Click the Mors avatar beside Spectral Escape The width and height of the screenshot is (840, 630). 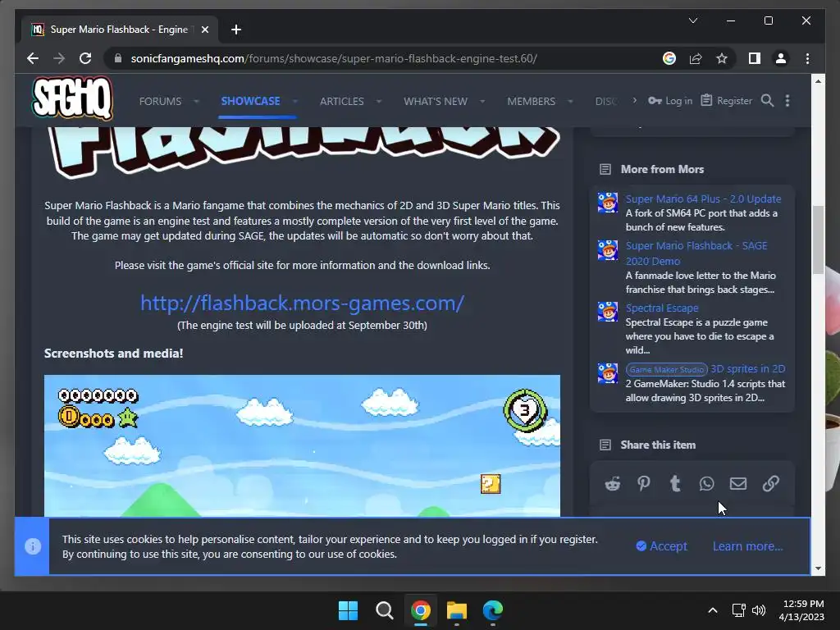608,312
